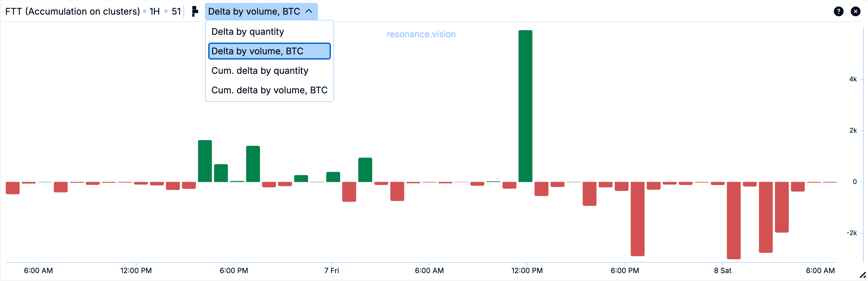Select Delta by quantity option
Screen dimensions: 868x281
[x=248, y=32]
